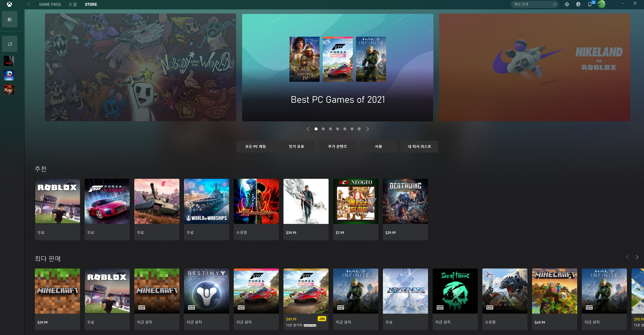Open the sort and queue sidebar icon
This screenshot has width=644, height=335.
(x=10, y=44)
